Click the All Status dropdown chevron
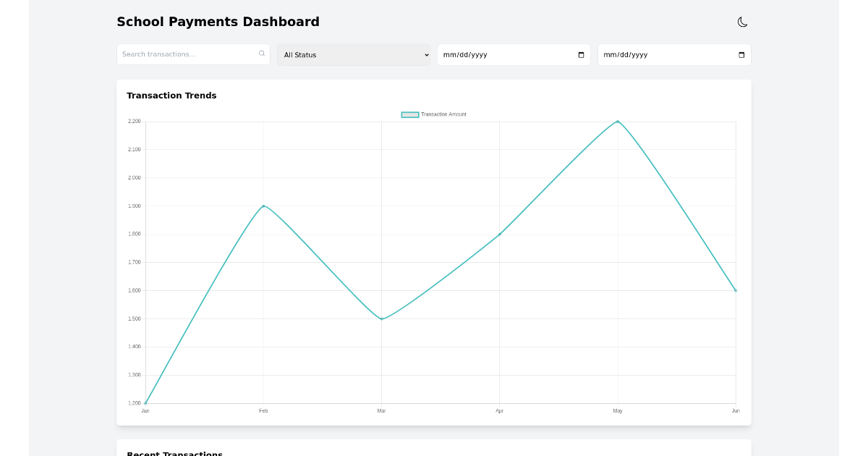The image size is (868, 456). pyautogui.click(x=426, y=54)
